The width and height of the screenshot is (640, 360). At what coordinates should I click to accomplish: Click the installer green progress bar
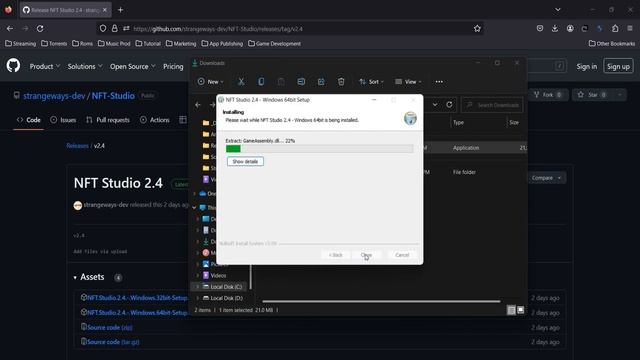click(x=319, y=149)
